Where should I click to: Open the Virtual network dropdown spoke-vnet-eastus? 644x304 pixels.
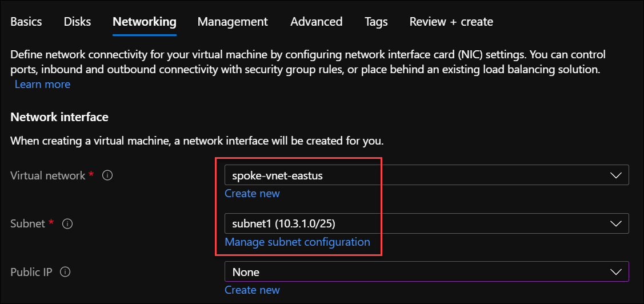tap(426, 175)
